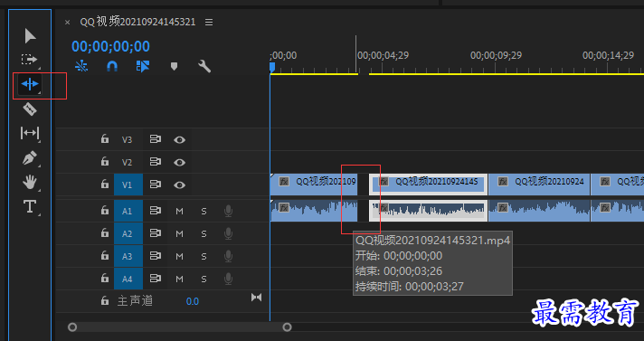Toggle sync lock on A2
The width and height of the screenshot is (644, 341).
155,233
